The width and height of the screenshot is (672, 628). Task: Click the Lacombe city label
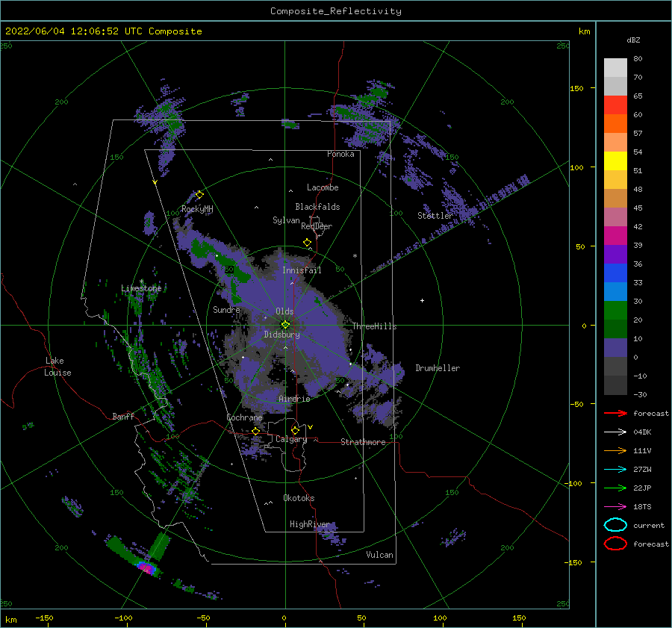323,187
